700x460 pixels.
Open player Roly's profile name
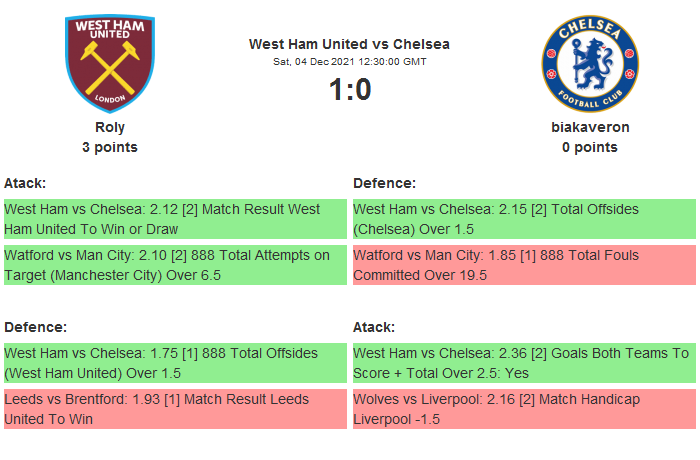(110, 127)
